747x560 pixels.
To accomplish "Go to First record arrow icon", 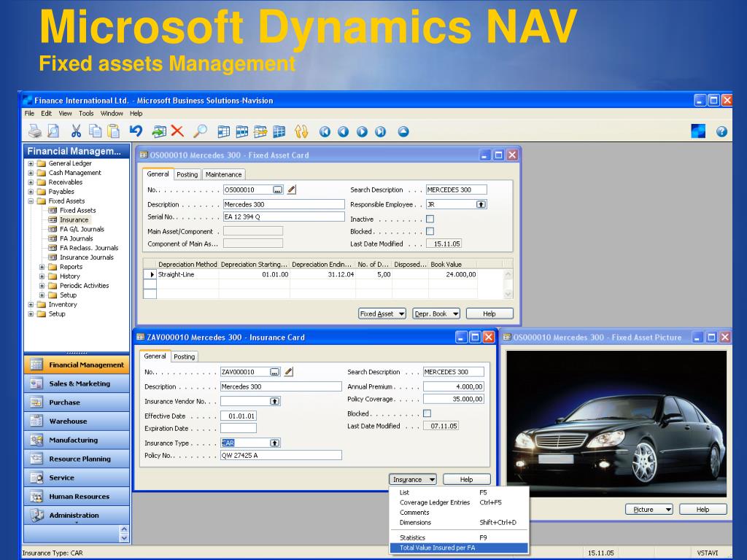I will (x=325, y=131).
